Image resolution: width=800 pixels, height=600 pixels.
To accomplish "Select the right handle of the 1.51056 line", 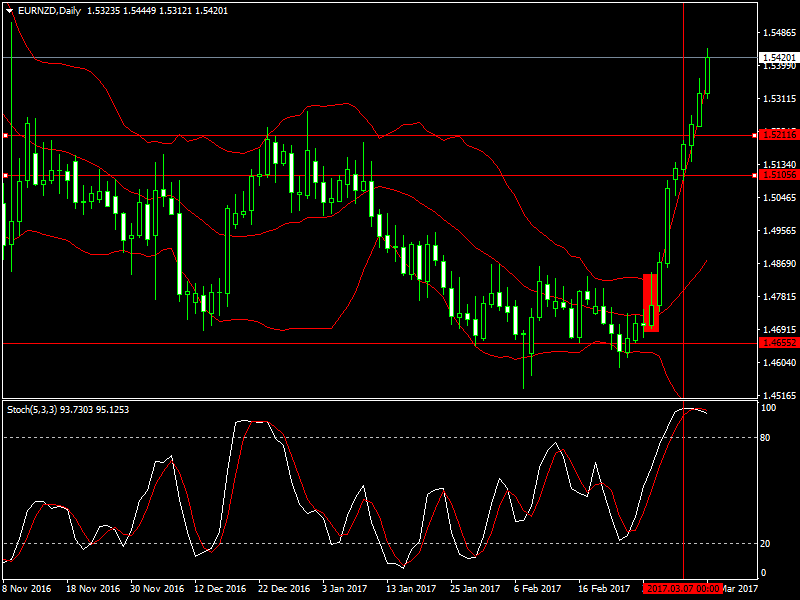I will click(x=755, y=176).
